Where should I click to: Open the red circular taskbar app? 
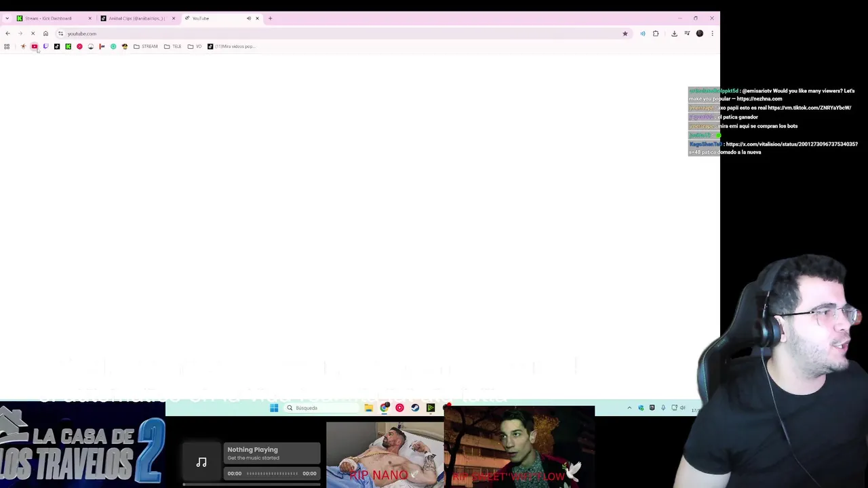[399, 408]
